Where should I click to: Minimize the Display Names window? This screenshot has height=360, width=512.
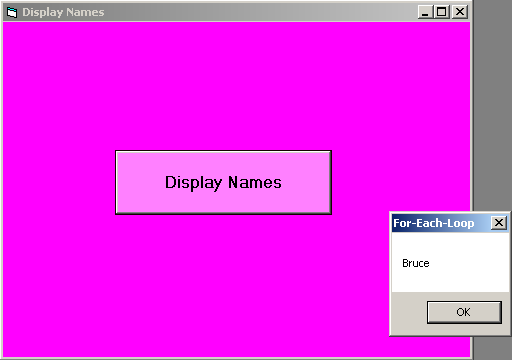pyautogui.click(x=426, y=12)
